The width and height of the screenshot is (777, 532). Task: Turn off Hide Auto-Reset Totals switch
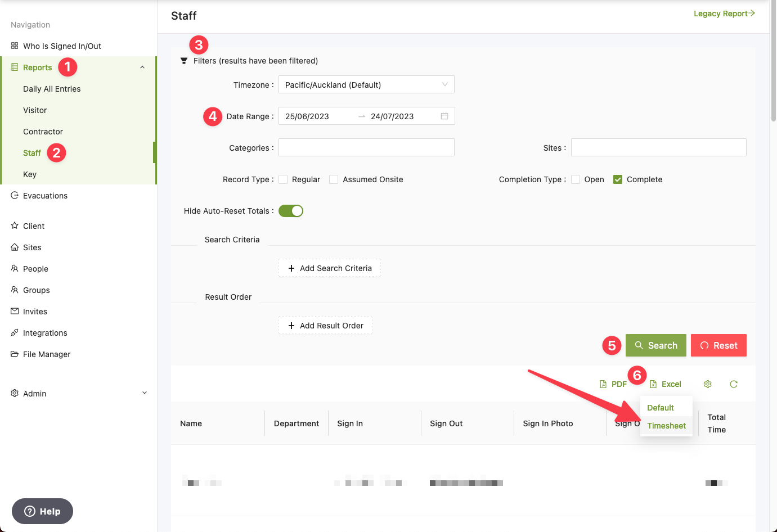291,211
